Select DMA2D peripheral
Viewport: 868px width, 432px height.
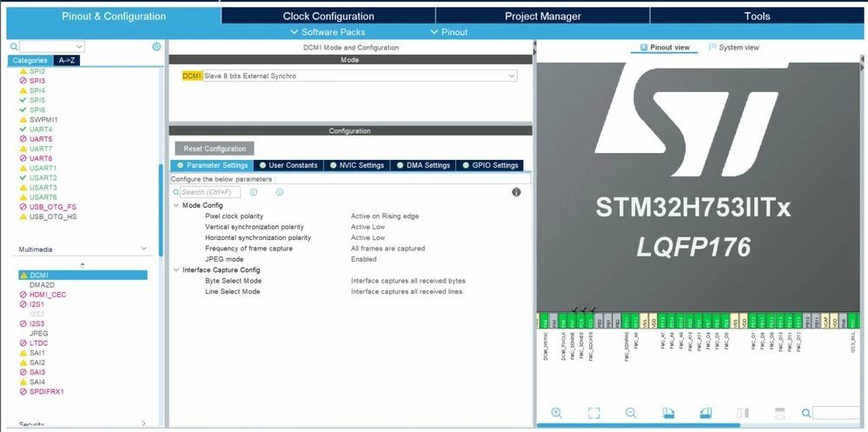pos(42,285)
